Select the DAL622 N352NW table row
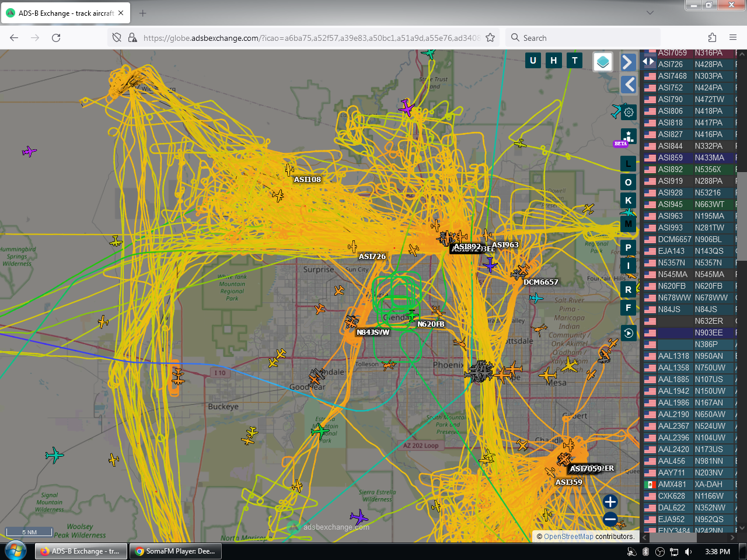Viewport: 747px width, 560px height. (689, 508)
